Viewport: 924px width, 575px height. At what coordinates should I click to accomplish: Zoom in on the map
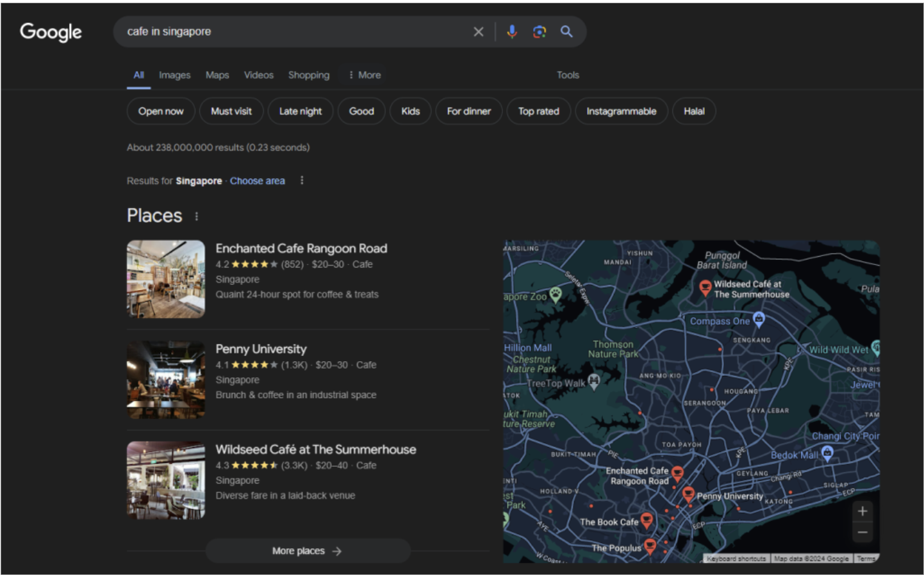point(862,511)
